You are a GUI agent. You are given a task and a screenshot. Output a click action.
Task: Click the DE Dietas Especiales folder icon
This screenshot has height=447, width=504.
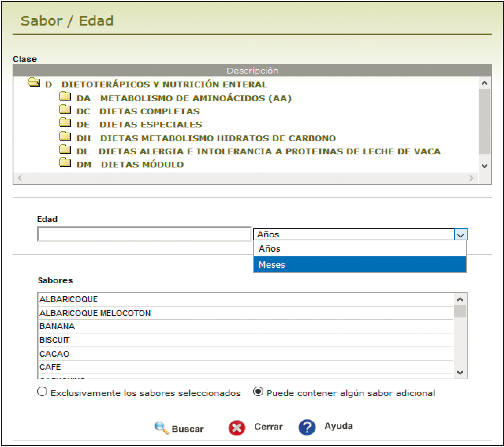coord(65,122)
